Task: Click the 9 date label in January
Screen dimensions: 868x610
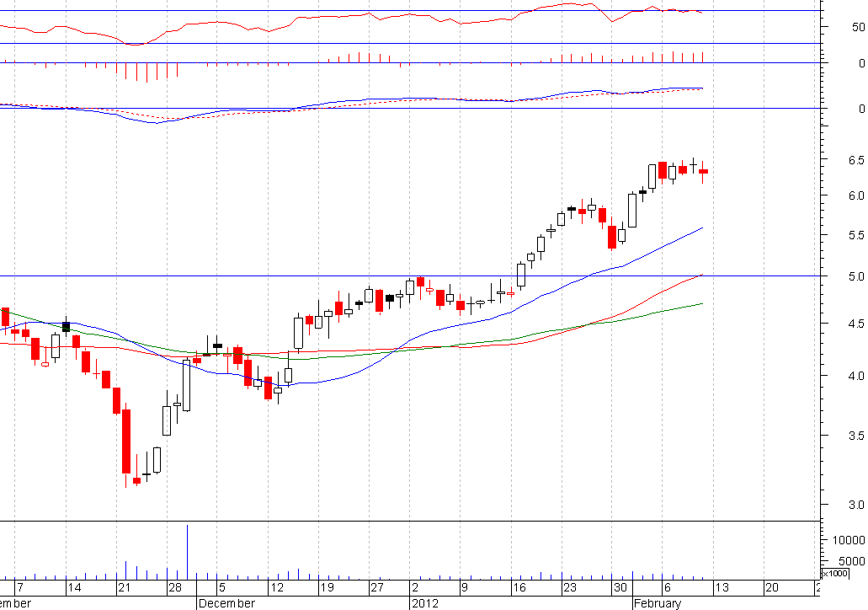Action: point(465,588)
